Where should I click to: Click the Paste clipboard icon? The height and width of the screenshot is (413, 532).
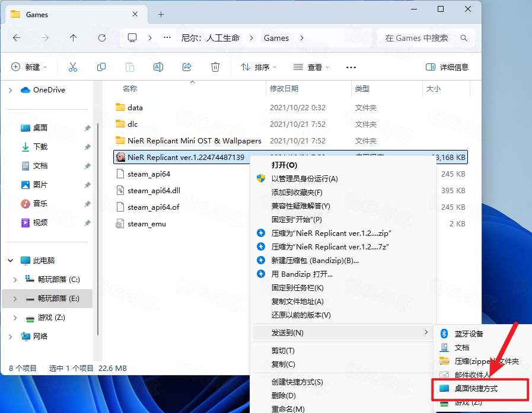(x=130, y=67)
